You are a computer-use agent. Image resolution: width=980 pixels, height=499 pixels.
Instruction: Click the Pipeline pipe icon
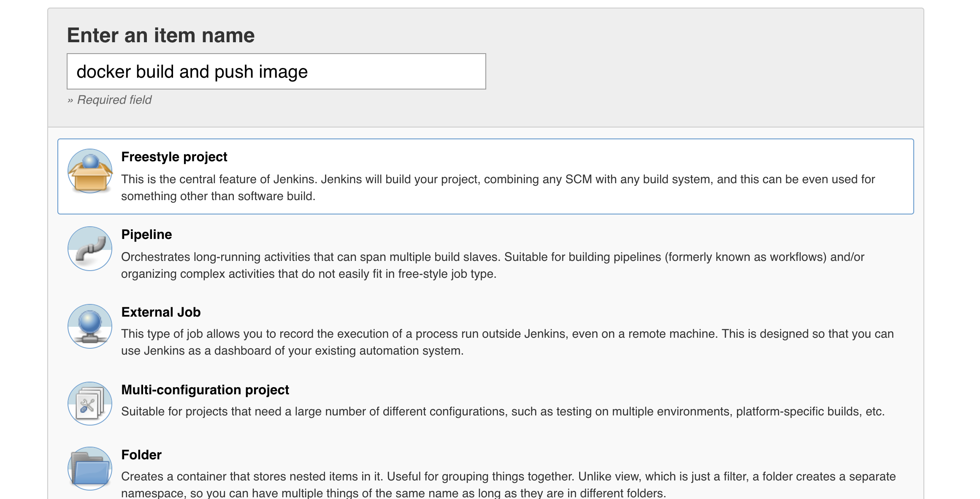(90, 249)
